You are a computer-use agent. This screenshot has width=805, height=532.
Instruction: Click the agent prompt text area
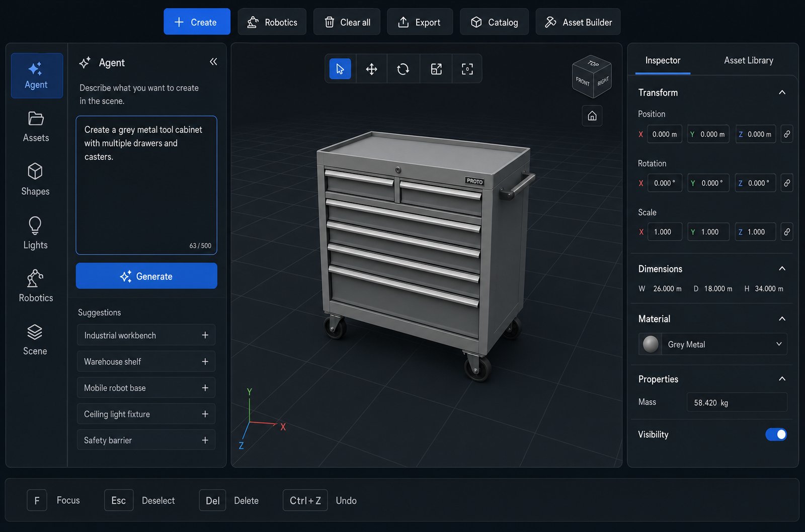pos(146,185)
